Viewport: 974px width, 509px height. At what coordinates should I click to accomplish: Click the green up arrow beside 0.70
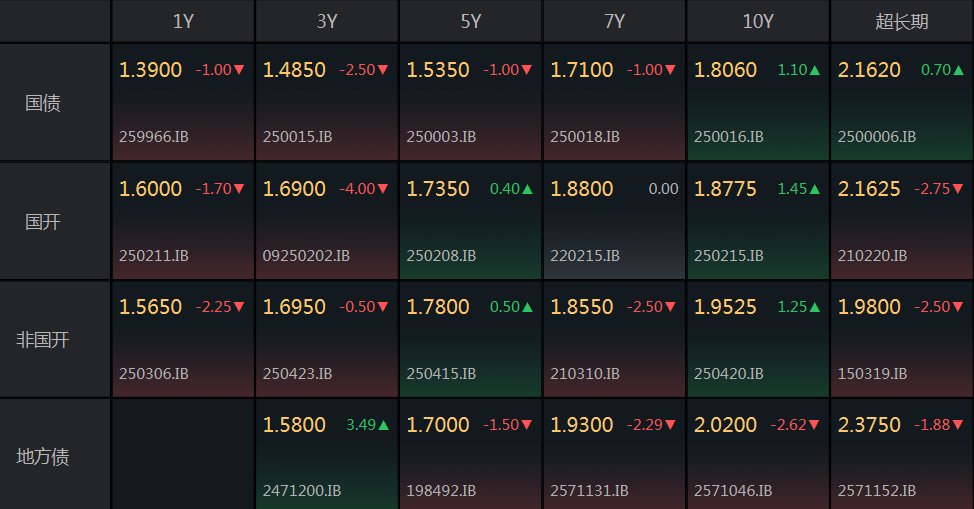(958, 70)
